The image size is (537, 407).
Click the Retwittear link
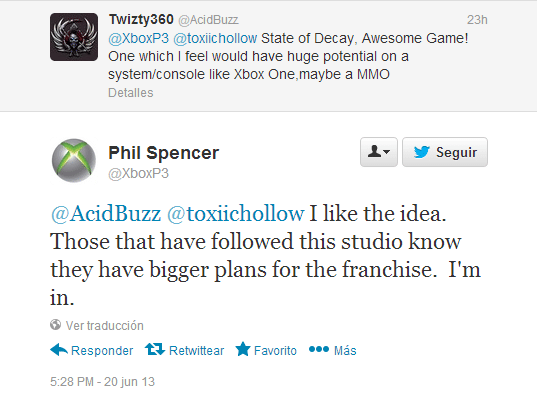(197, 350)
